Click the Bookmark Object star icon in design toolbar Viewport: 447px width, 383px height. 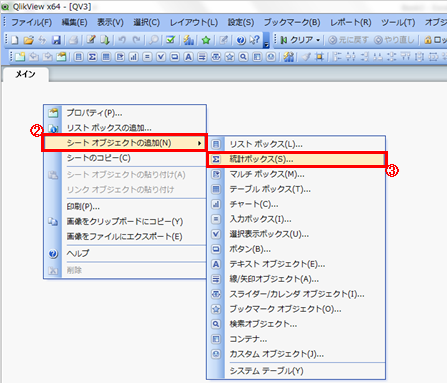tap(229, 57)
